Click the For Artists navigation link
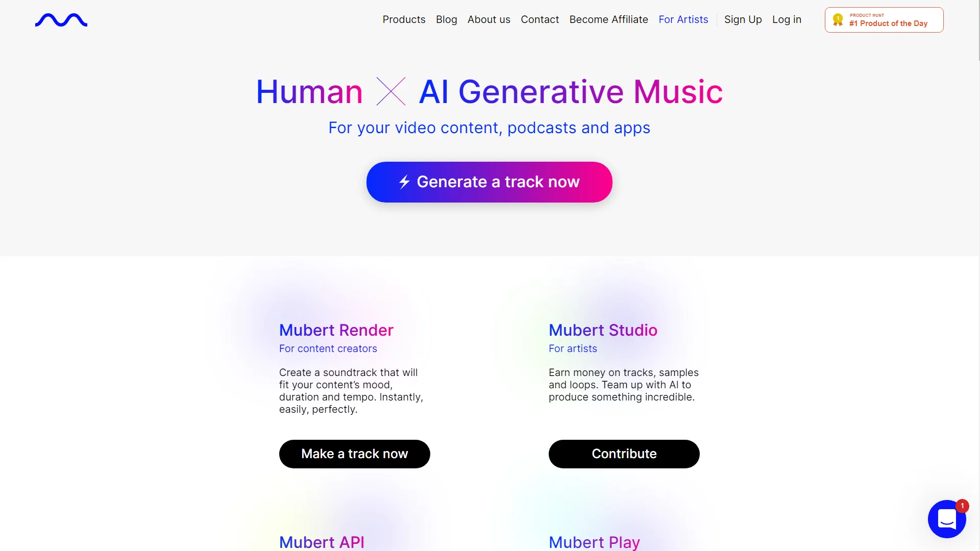The height and width of the screenshot is (551, 980). click(x=683, y=19)
